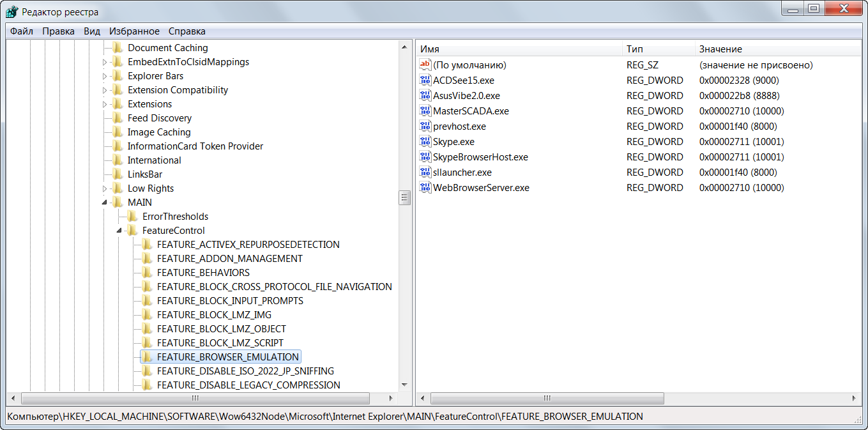The image size is (868, 430).
Task: Click the Registry Editor title bar icon
Action: (x=11, y=12)
